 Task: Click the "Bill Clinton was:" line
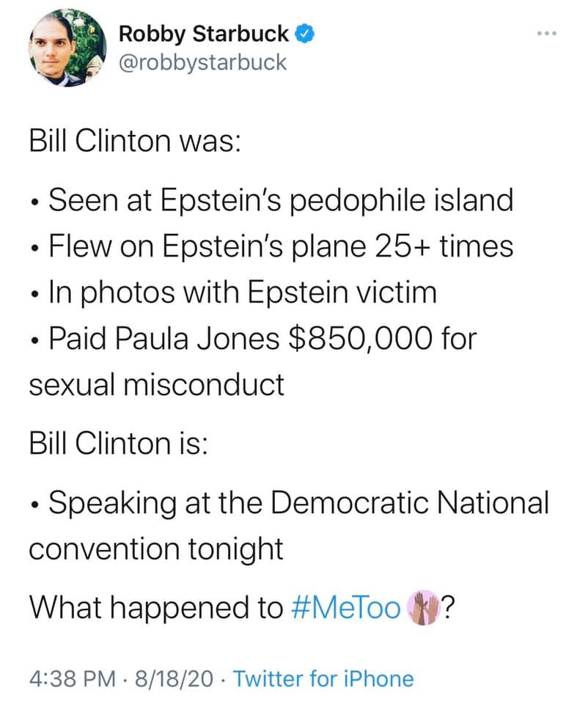click(133, 141)
